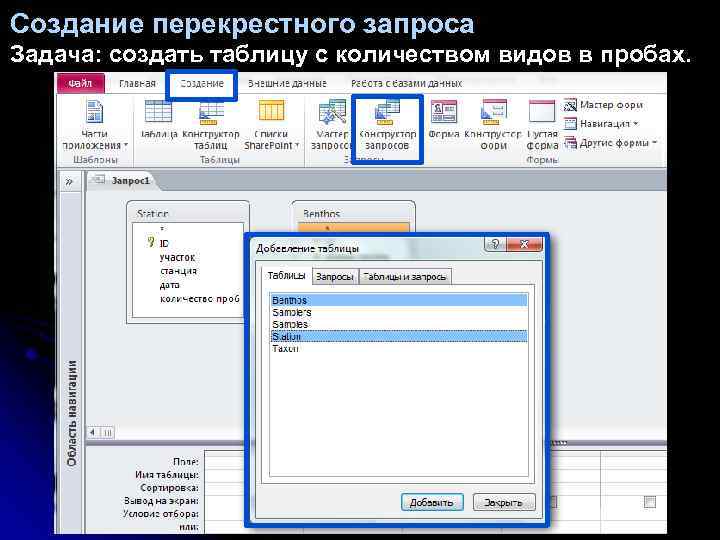Expand the navigation pane with chevron button
The image size is (720, 540).
[69, 181]
